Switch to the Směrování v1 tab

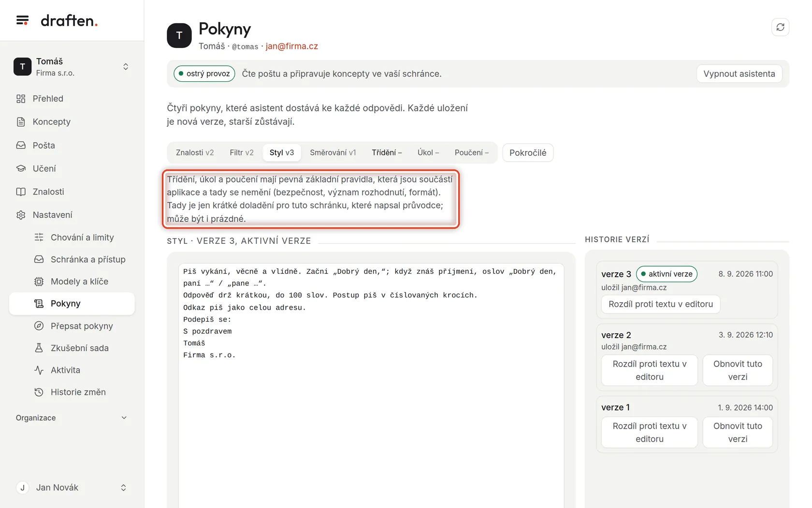333,152
